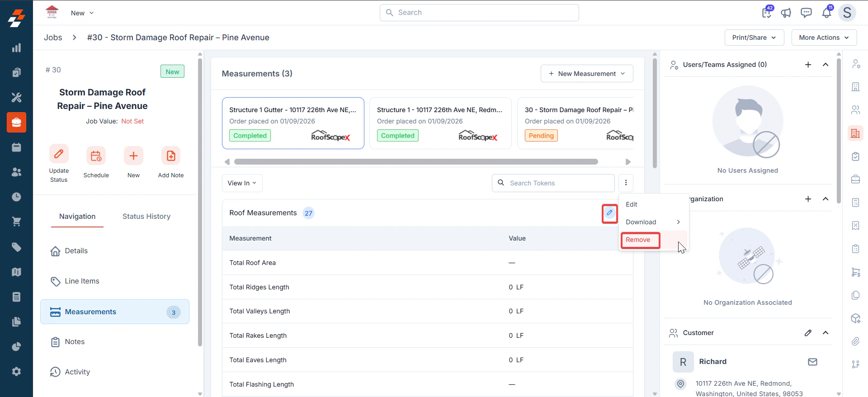Select the 30 - Storm Damage Roof Repair pending card

(576, 123)
